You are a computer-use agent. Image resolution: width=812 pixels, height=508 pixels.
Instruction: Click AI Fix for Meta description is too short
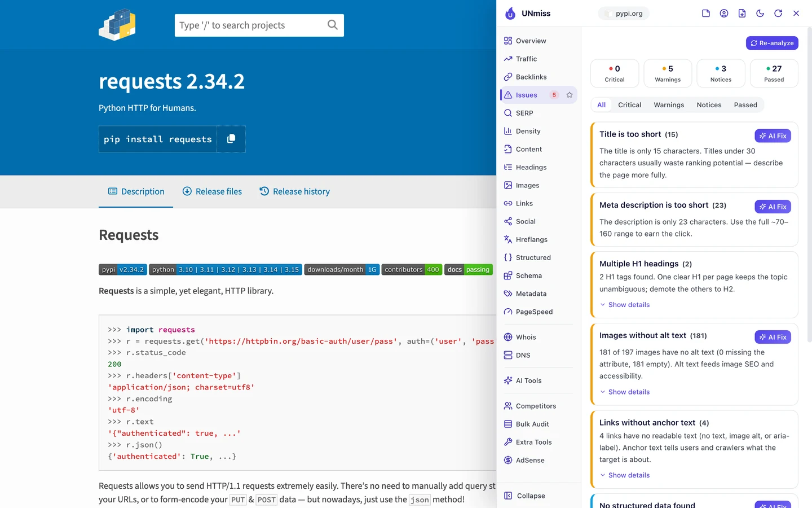(x=773, y=207)
